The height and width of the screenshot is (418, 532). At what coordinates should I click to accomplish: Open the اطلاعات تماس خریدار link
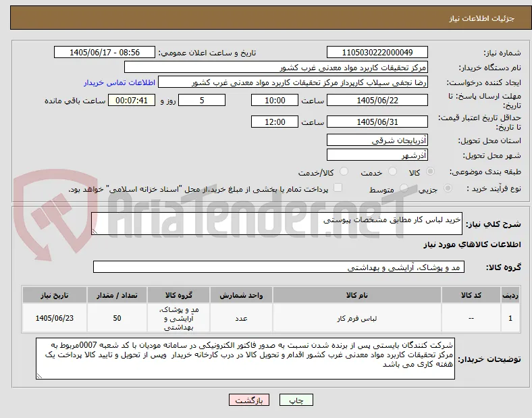(119, 83)
